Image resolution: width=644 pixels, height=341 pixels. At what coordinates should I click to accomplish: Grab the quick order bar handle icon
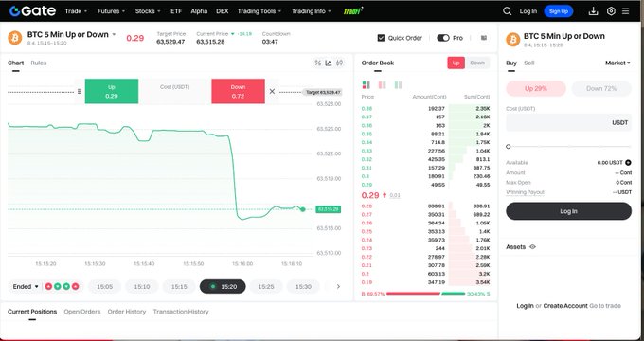[x=80, y=91]
